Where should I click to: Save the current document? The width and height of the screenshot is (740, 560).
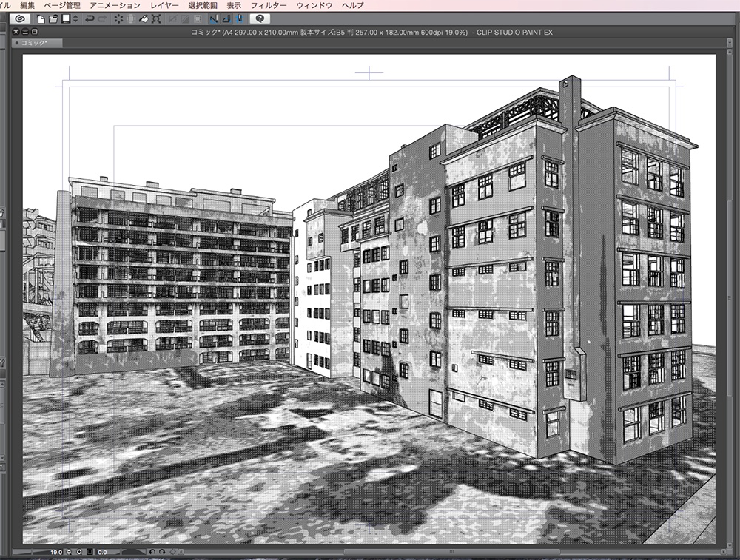click(66, 19)
